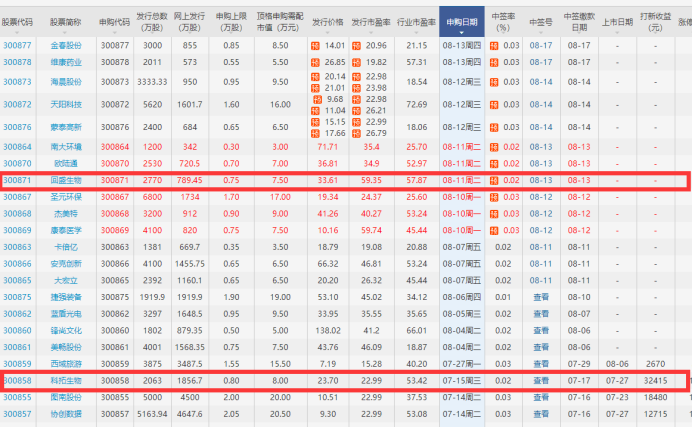Click the 中签率 预 icon in the 300869 row
Screen dimensions: 692x427
click(x=494, y=231)
